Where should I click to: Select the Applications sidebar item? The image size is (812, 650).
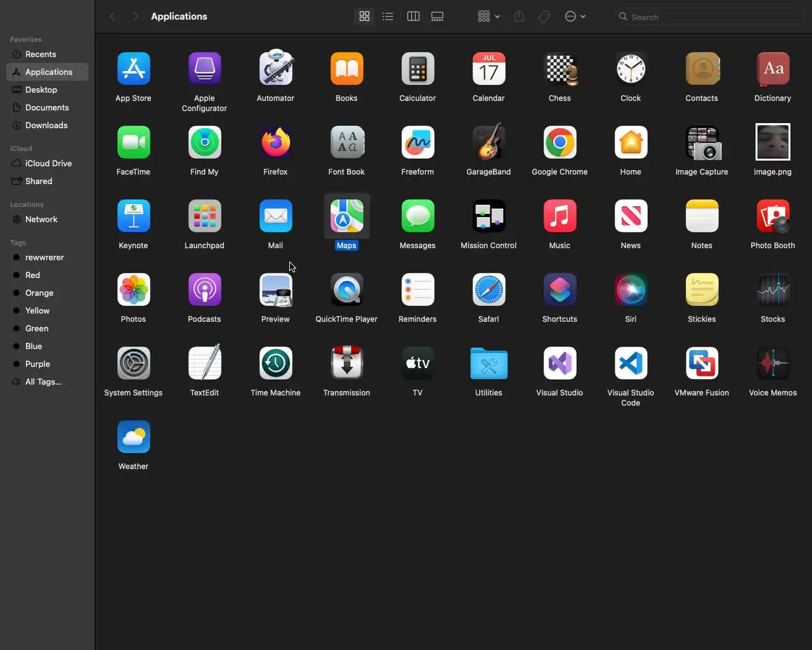[x=47, y=72]
